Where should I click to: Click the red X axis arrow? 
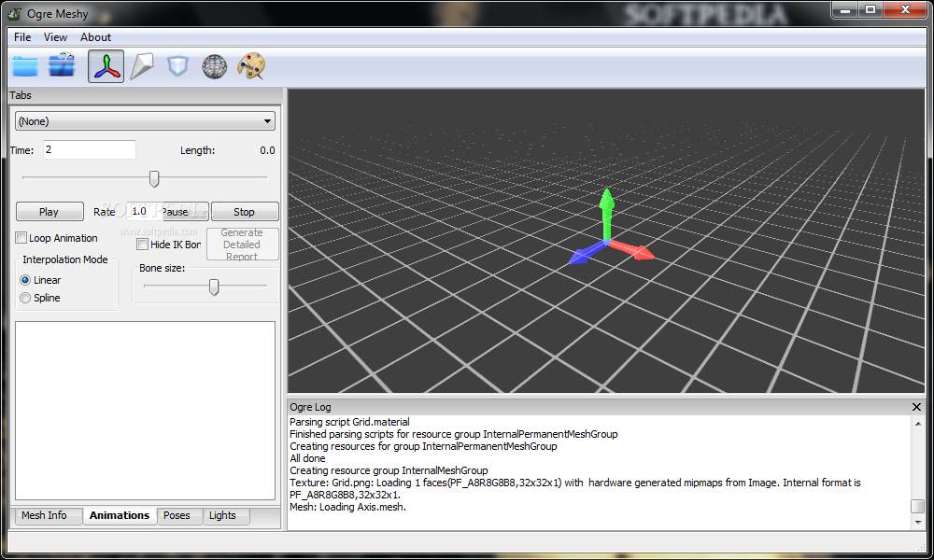click(632, 250)
